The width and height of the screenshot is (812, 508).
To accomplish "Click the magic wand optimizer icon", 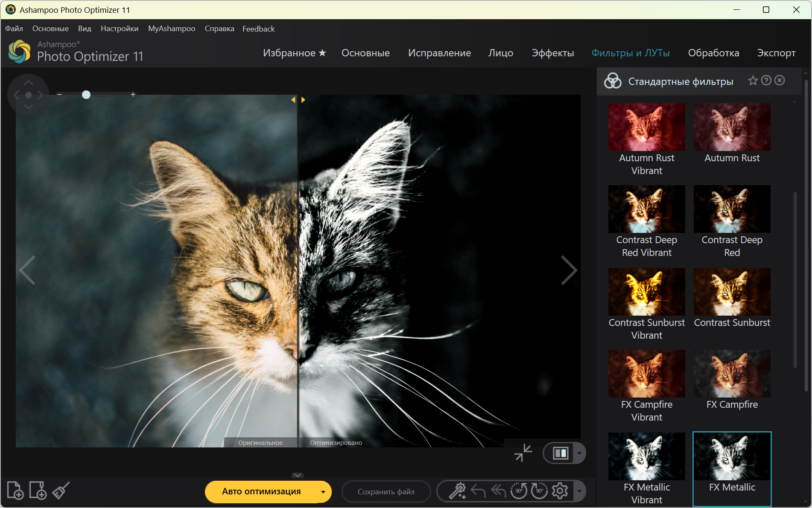I will 457,491.
